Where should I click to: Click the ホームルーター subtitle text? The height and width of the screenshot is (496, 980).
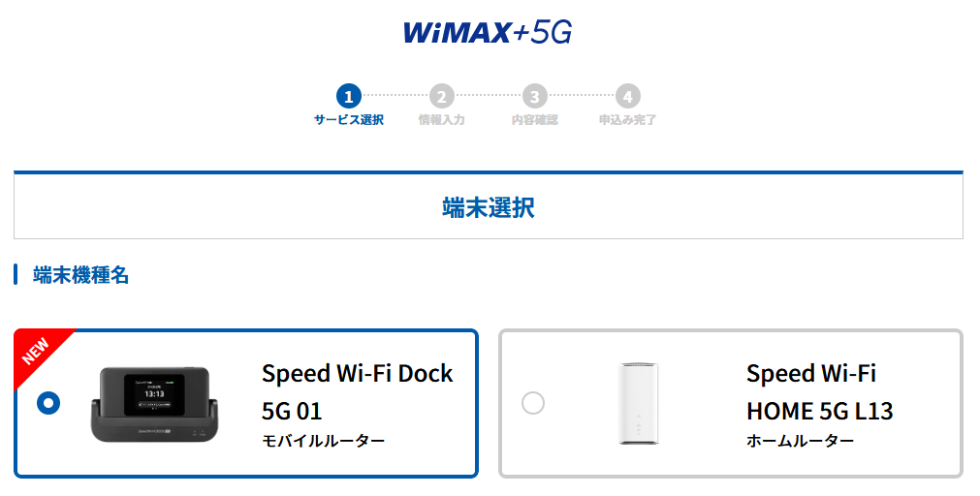click(x=800, y=442)
